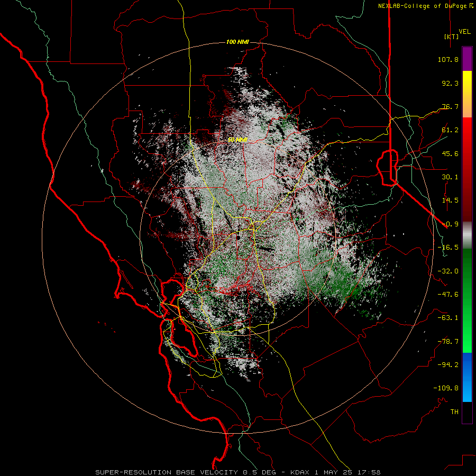Click the 50 NMI range ring label
This screenshot has height=476, width=476.
[x=237, y=140]
